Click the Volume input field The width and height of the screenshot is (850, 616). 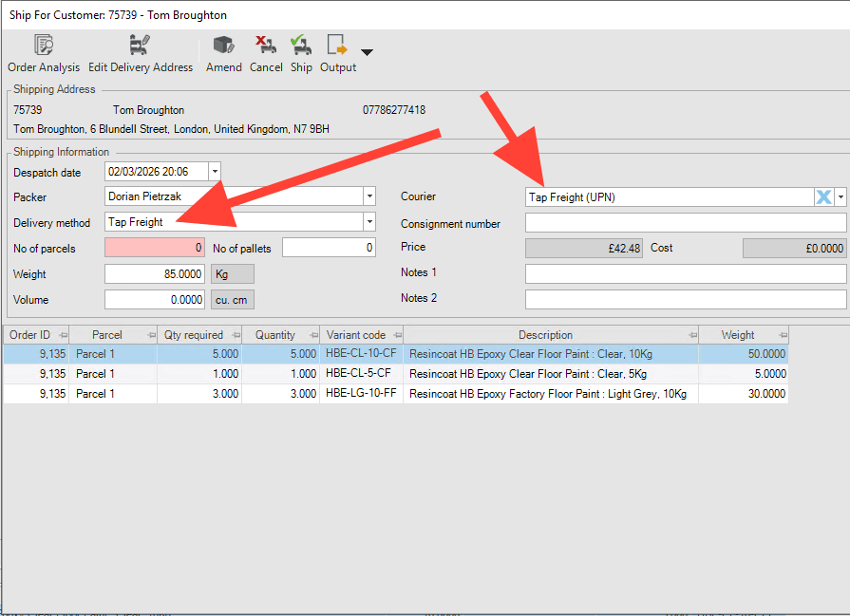(x=155, y=300)
